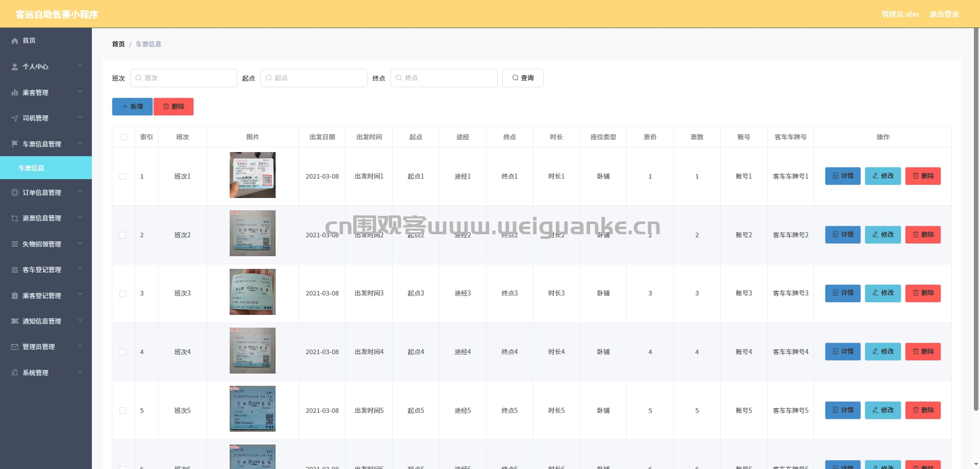Open the 乘客登记管理 menu

pos(46,295)
